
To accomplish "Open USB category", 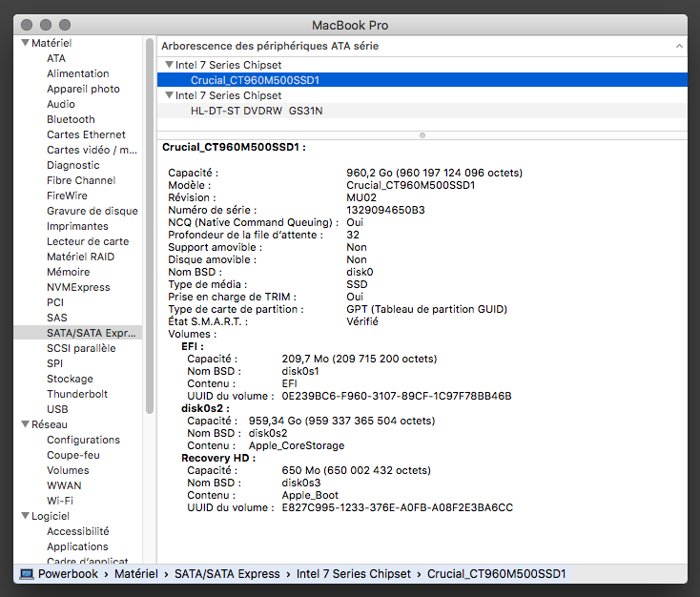I will (57, 409).
